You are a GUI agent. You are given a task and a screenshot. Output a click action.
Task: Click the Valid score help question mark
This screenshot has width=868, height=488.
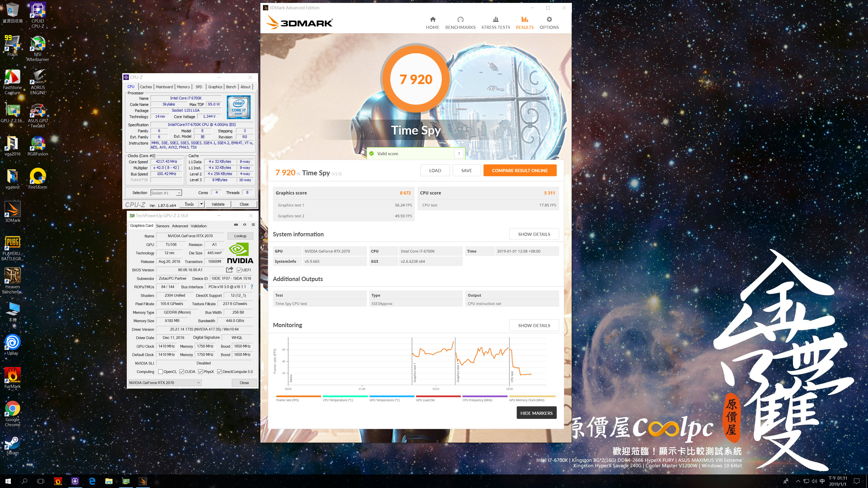click(x=459, y=154)
